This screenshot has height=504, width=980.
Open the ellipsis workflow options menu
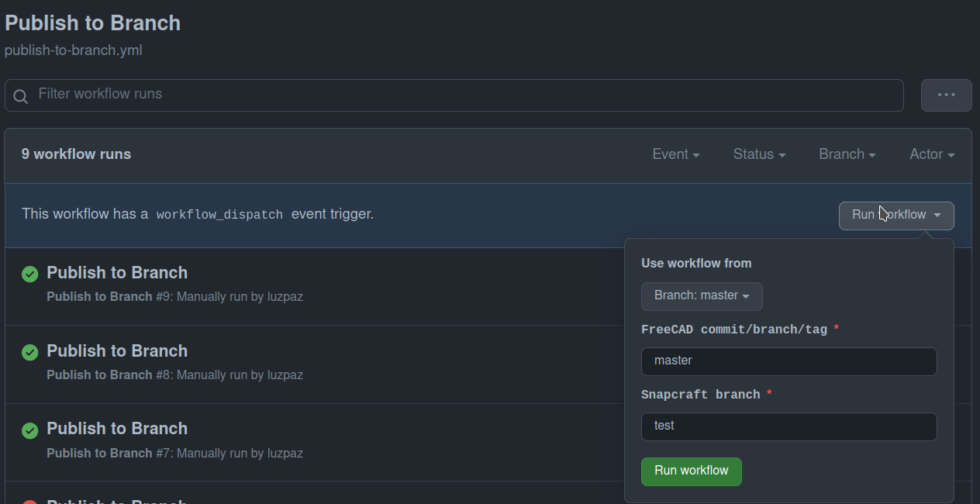(x=946, y=95)
